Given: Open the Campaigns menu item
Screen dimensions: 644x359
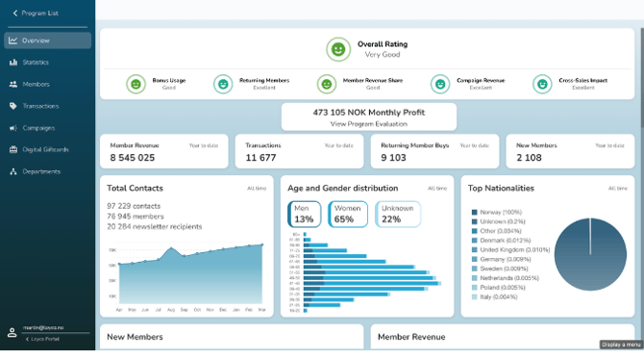Looking at the screenshot, I should (x=48, y=128).
